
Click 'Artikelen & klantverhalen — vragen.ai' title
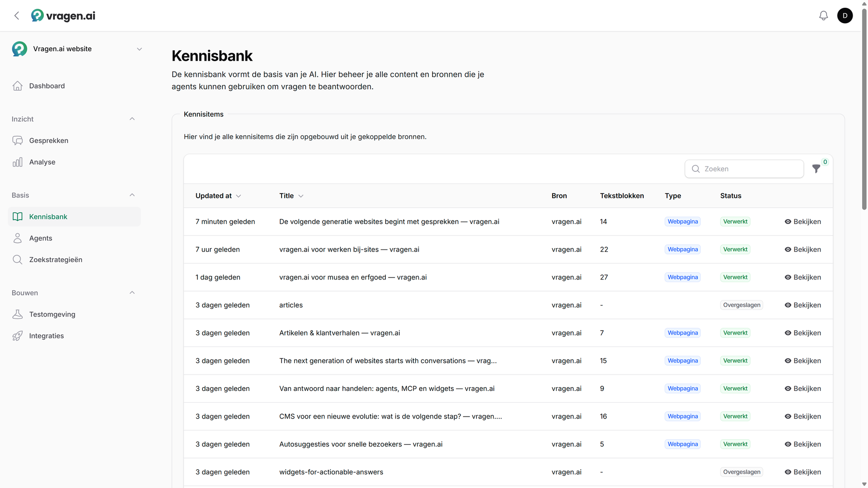[339, 333]
